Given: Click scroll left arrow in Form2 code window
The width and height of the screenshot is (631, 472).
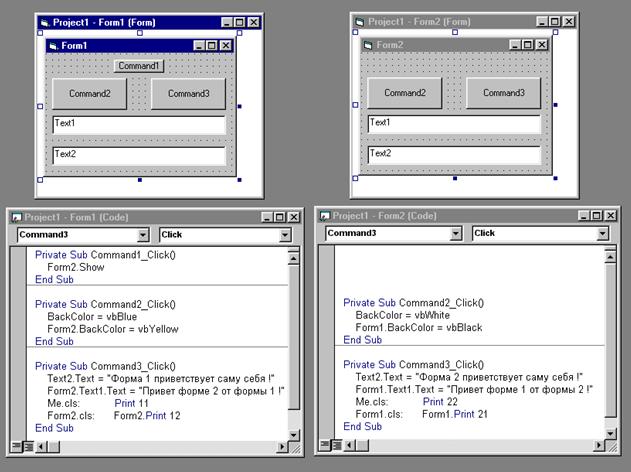Looking at the screenshot, I should click(349, 445).
